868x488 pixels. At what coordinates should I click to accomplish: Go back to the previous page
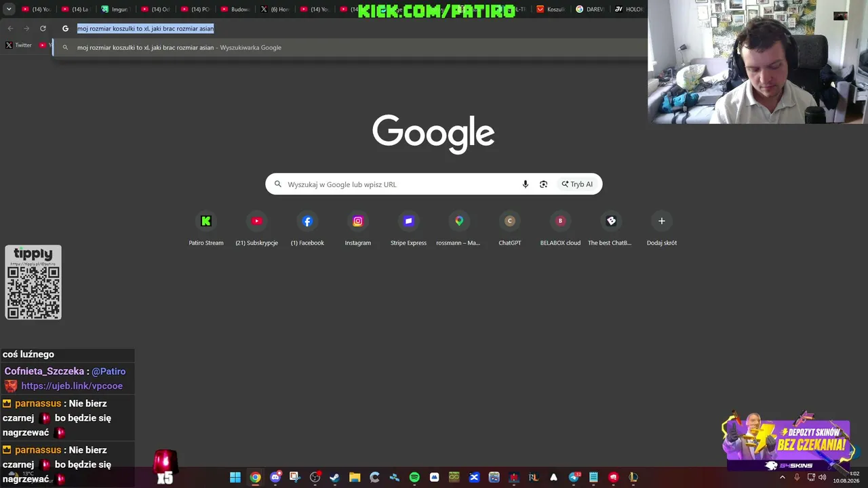(x=10, y=28)
